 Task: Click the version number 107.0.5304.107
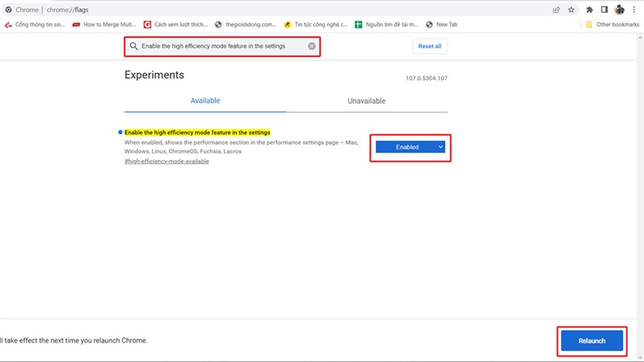(427, 78)
